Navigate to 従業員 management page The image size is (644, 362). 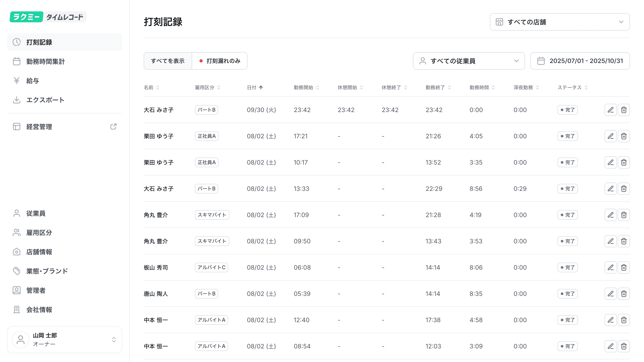(x=36, y=213)
